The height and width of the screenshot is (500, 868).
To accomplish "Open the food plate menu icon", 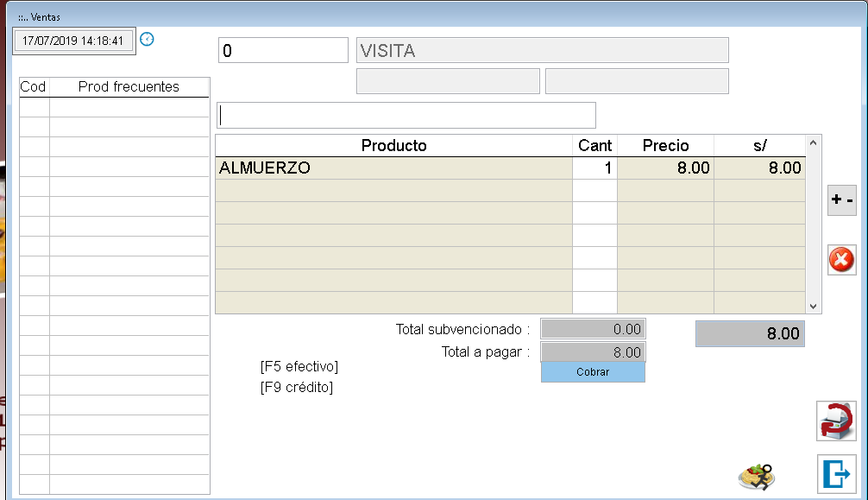I will 756,475.
